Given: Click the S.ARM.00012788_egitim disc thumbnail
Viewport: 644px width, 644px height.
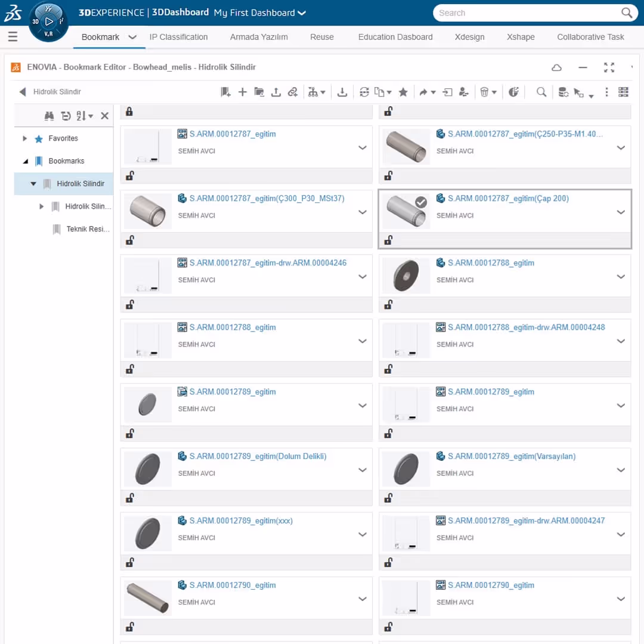Looking at the screenshot, I should [x=406, y=275].
